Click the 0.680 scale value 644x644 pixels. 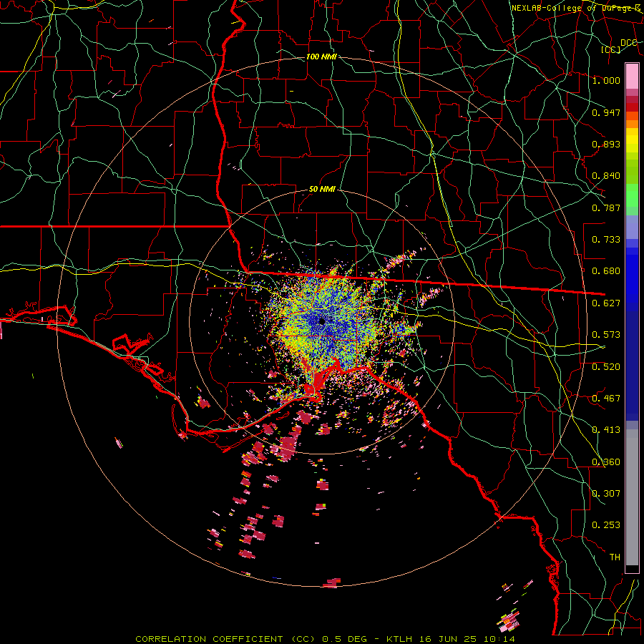pyautogui.click(x=606, y=271)
